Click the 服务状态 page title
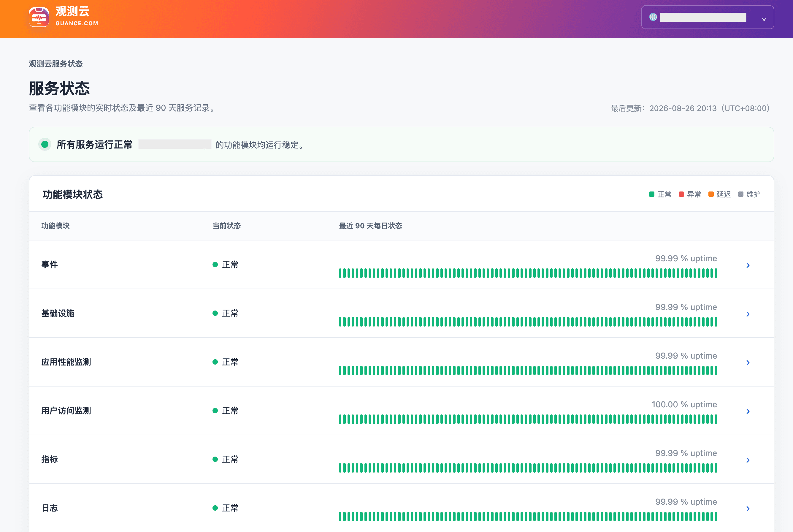Screen dimensions: 793x532 click(59, 88)
